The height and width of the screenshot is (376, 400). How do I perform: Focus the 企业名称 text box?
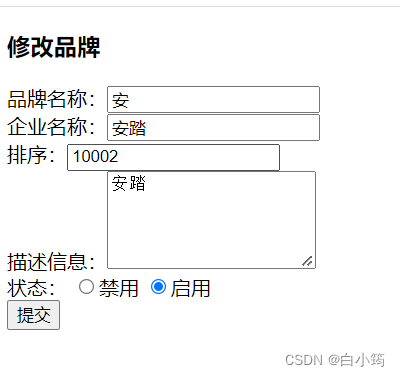click(x=213, y=128)
